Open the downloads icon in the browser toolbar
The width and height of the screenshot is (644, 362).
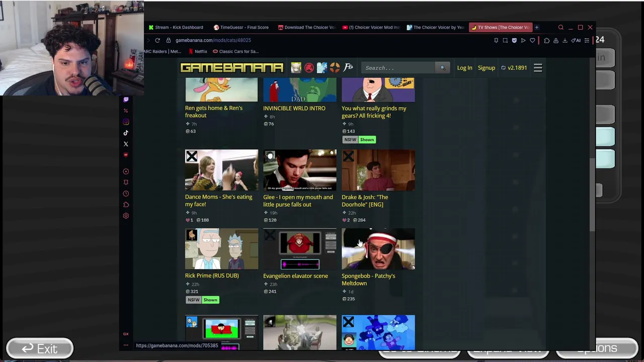coord(565,40)
